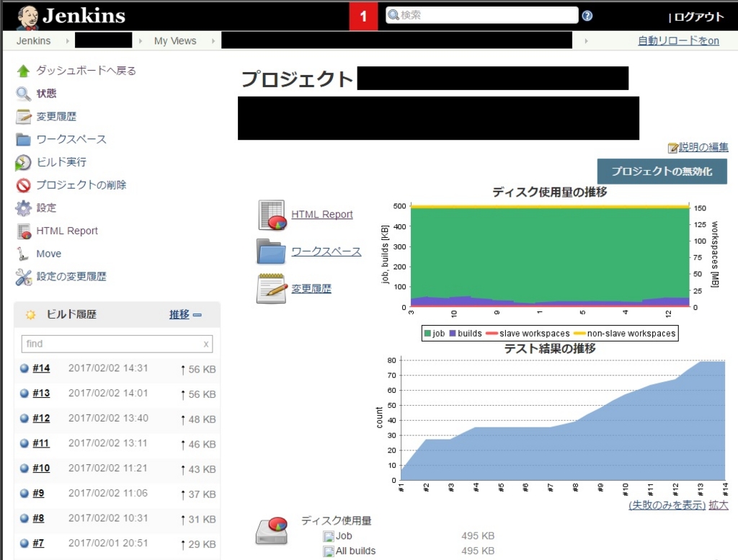
Task: Open 設定 sidebar menu entry
Action: click(46, 208)
